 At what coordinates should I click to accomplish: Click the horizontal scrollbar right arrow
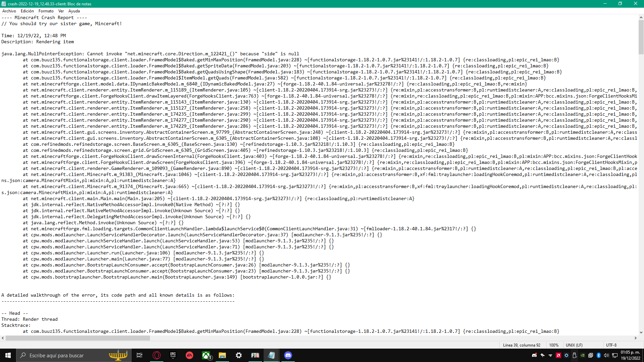[x=636, y=338]
